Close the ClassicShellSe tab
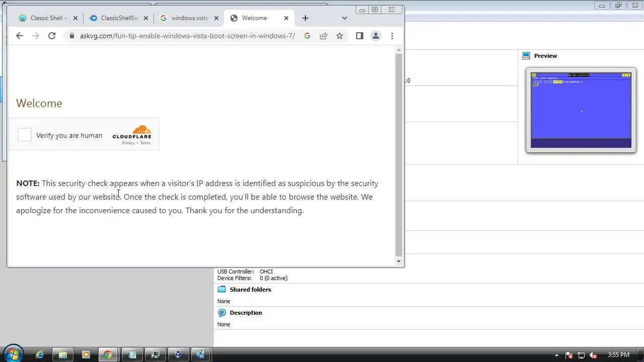The image size is (644, 362). coord(146,18)
